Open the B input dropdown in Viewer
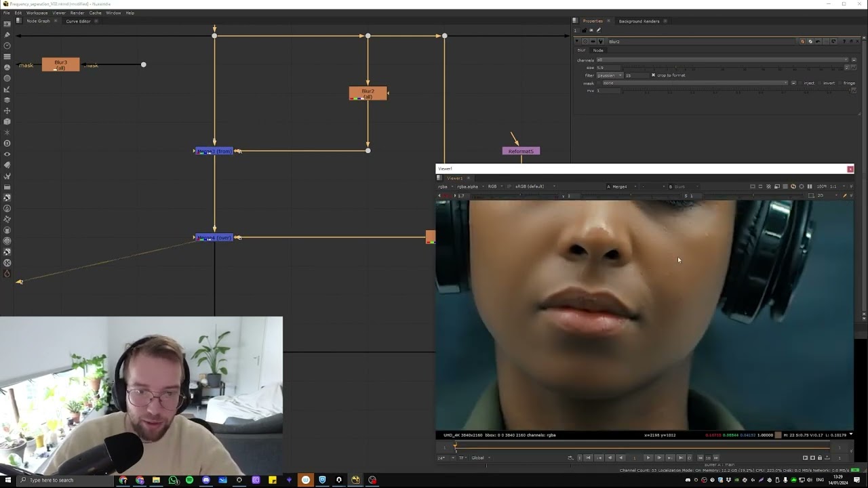Viewport: 868px width, 488px height. (685, 186)
